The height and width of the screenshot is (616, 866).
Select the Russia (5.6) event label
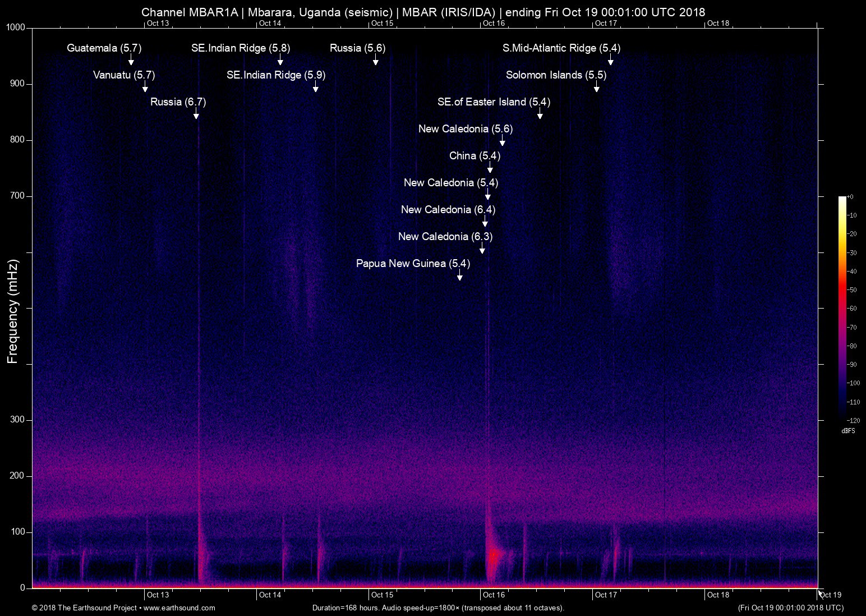(357, 48)
